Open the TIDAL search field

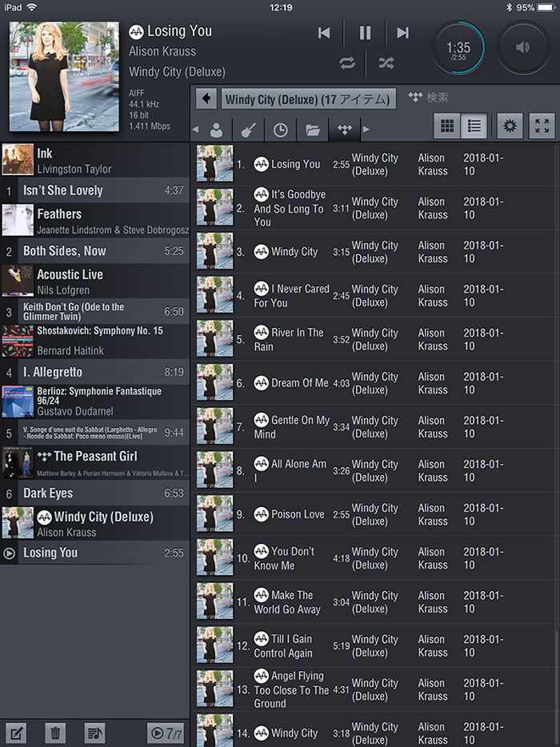(437, 98)
